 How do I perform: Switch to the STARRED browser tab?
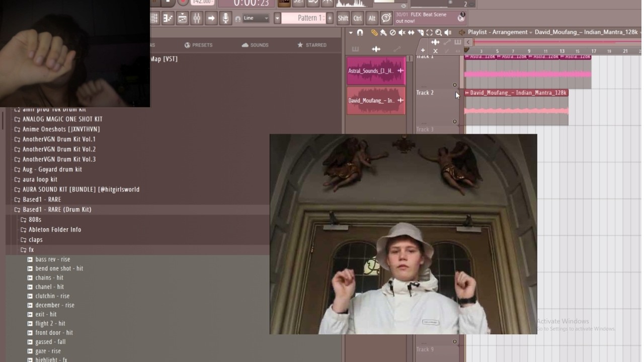(312, 45)
